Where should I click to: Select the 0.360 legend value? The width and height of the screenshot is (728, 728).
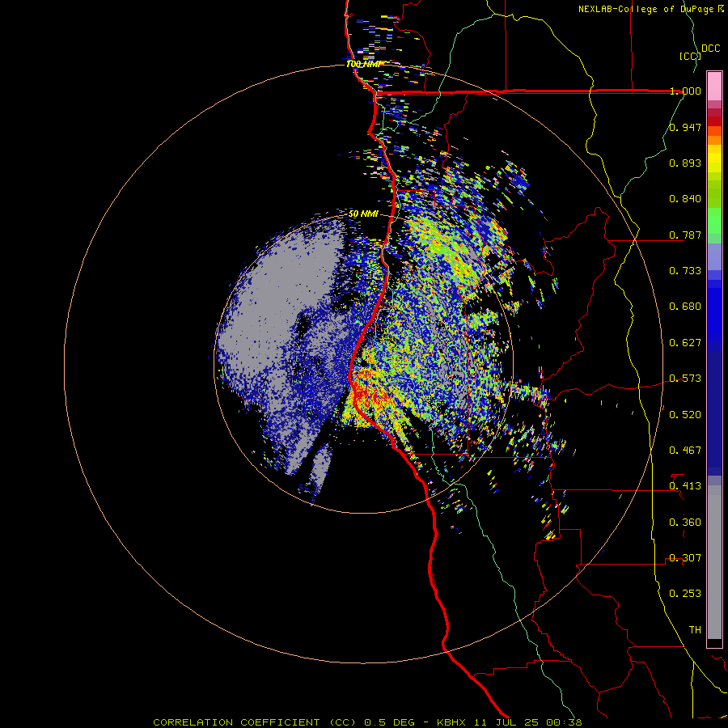(685, 523)
